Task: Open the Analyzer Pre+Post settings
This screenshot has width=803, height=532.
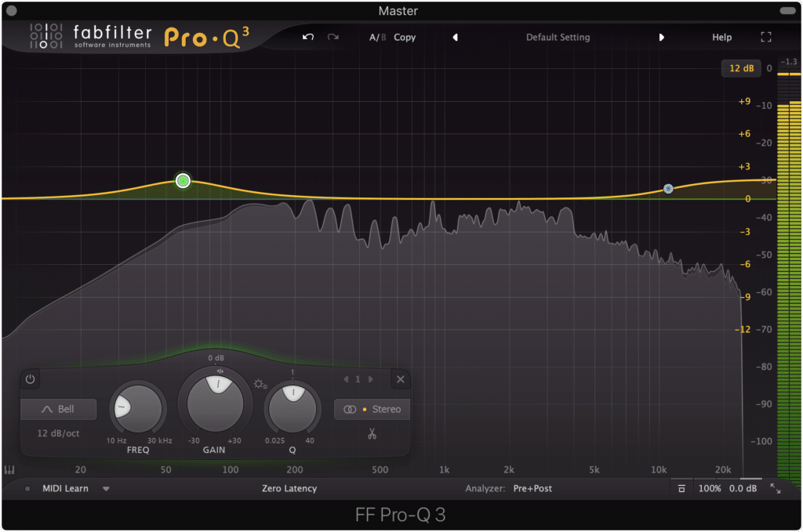Action: (x=532, y=489)
